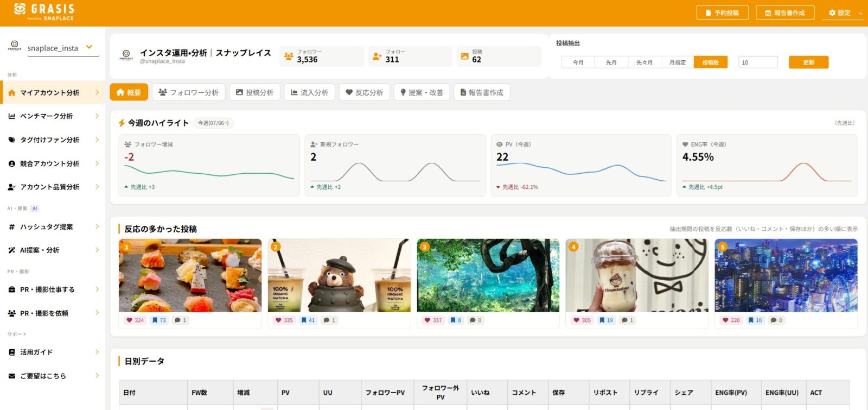Click the 41 saves badge on second post
Image resolution: width=868 pixels, height=410 pixels.
(x=308, y=320)
